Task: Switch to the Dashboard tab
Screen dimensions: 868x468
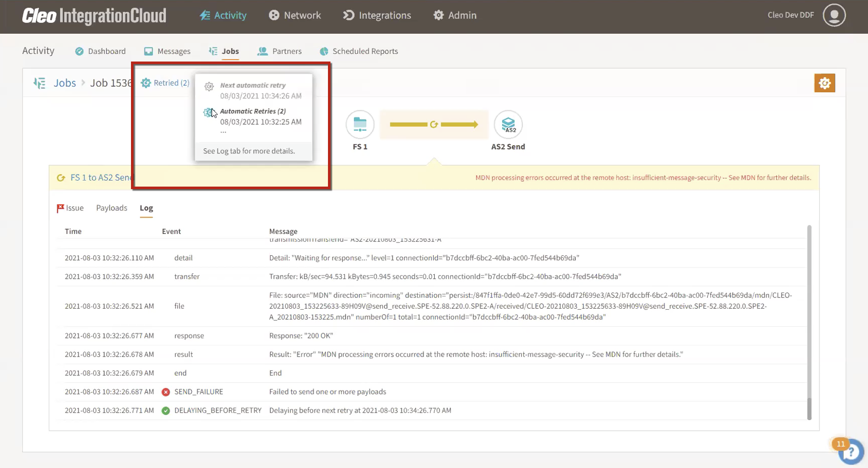Action: point(100,51)
